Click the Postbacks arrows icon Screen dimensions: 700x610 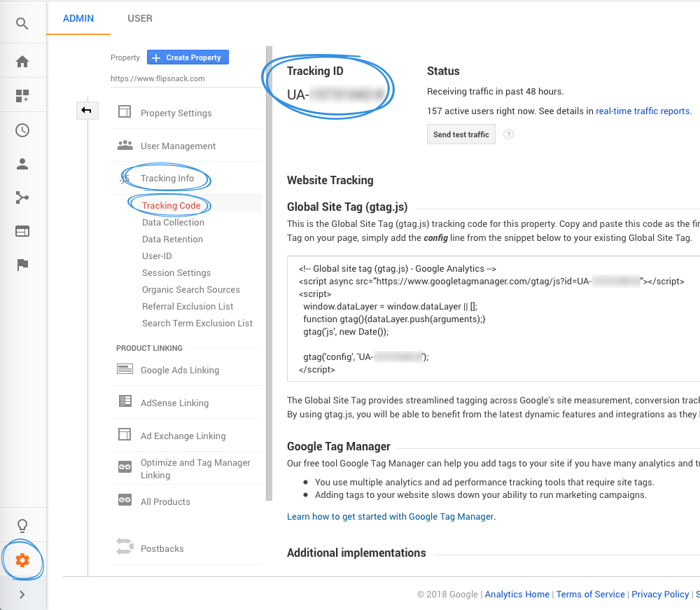click(x=125, y=546)
